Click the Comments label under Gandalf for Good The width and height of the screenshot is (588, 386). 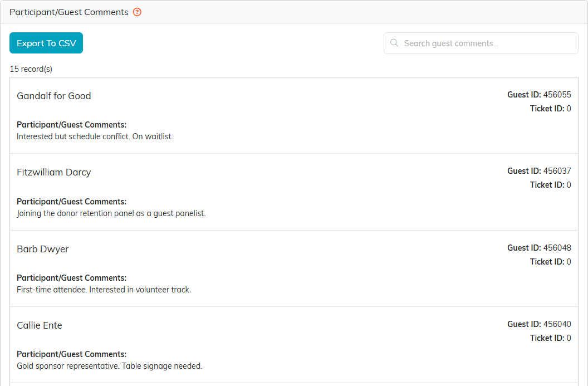click(72, 125)
